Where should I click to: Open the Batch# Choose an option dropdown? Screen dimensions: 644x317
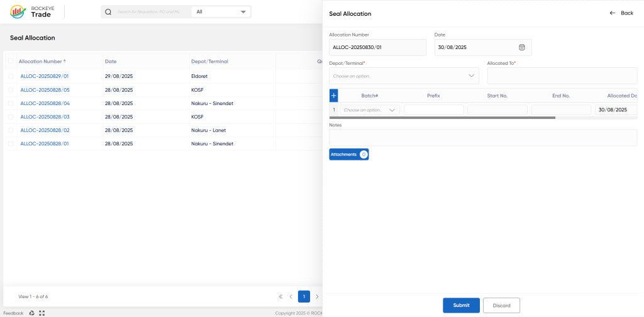pos(370,110)
